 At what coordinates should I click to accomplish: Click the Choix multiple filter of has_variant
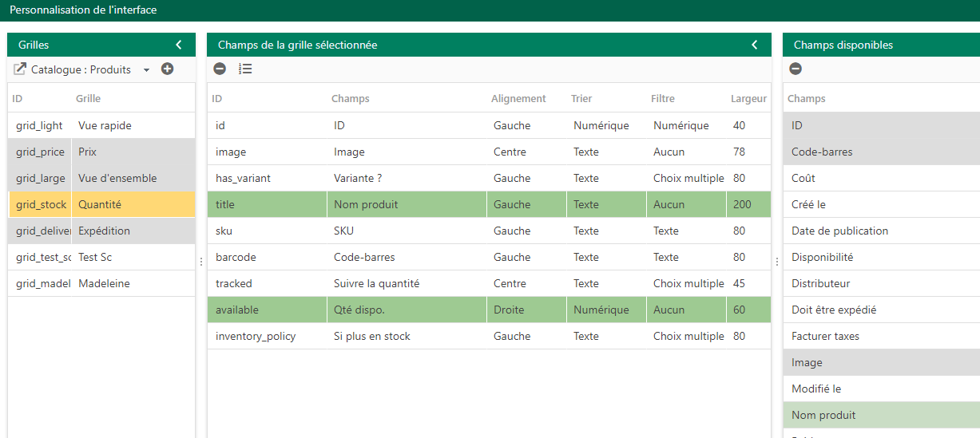click(x=688, y=178)
